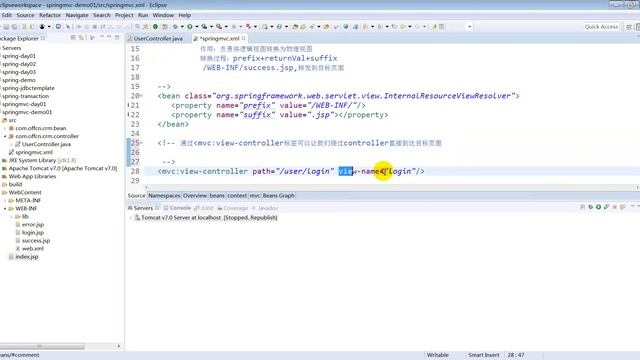
Task: Select the spring-transaction project
Action: pyautogui.click(x=25, y=96)
